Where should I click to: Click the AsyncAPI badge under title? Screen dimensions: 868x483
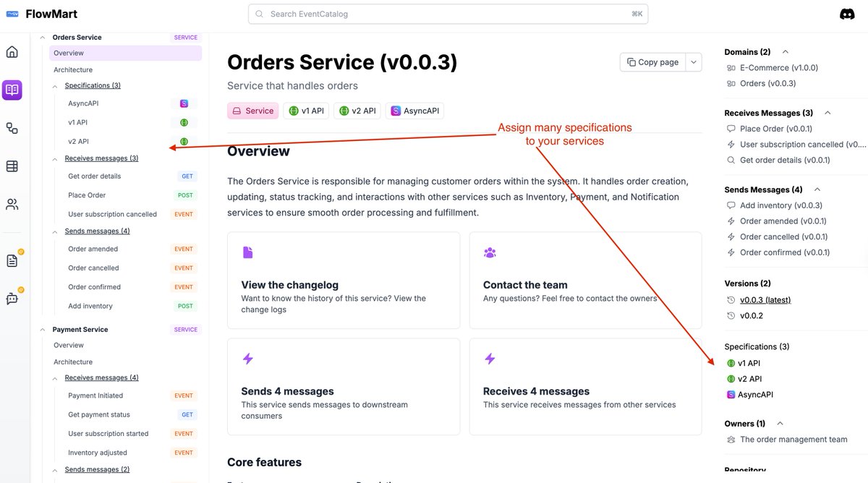(414, 111)
